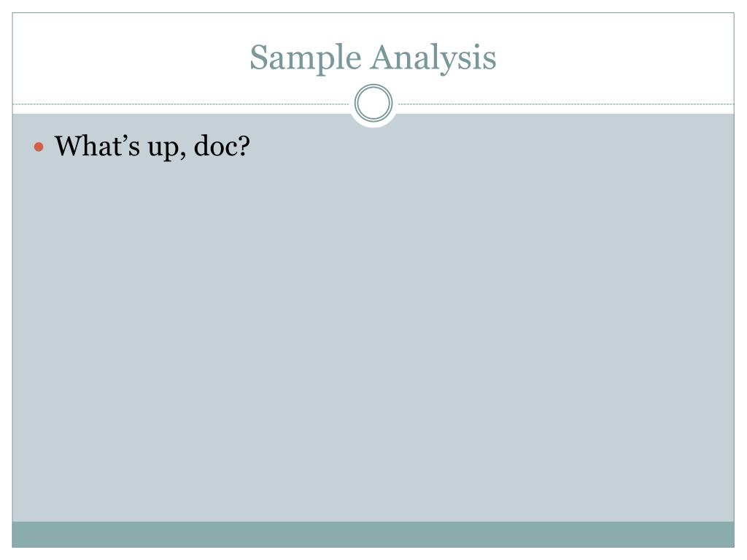Click the orange bullet point marker
The height and width of the screenshot is (560, 747).
tap(39, 147)
